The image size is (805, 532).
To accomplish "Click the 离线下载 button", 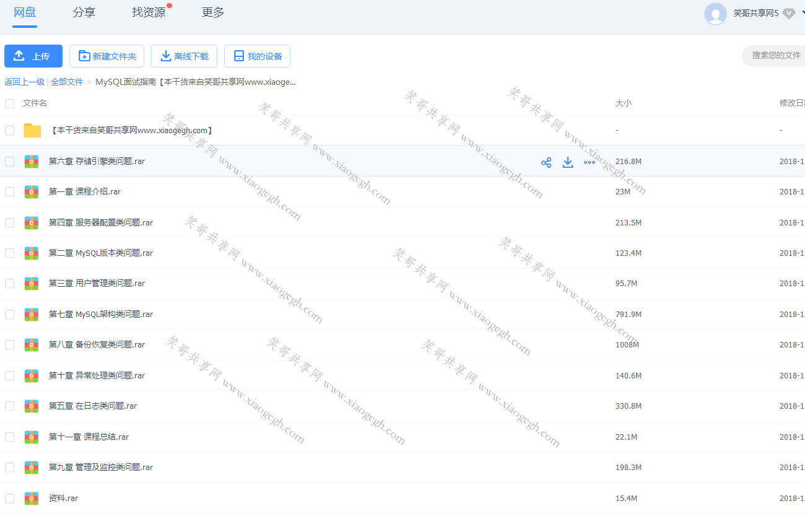I will tap(184, 56).
